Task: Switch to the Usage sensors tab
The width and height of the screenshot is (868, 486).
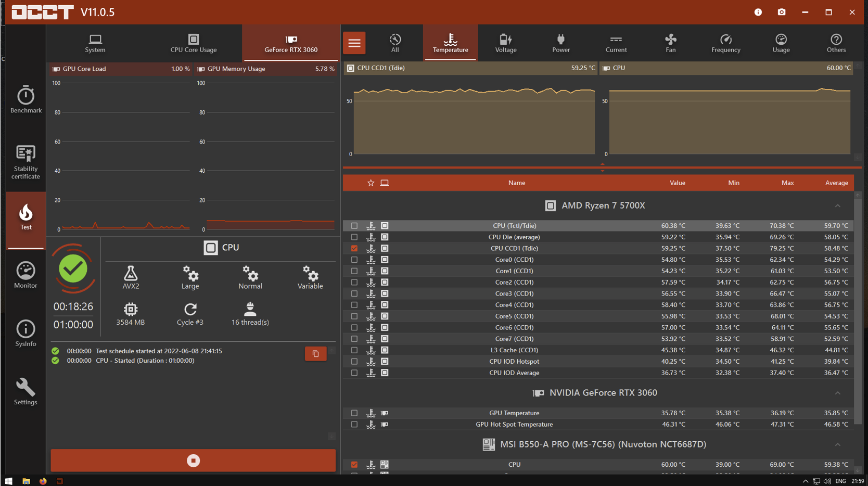Action: (x=781, y=43)
